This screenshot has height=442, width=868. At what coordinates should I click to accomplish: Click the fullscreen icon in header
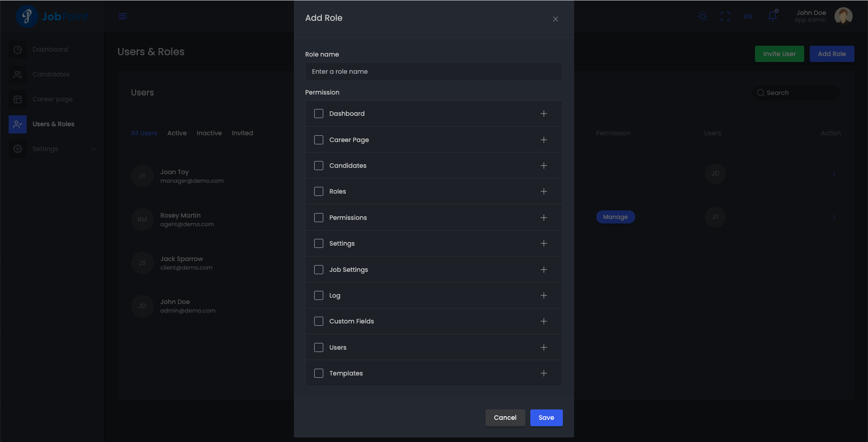click(x=725, y=17)
